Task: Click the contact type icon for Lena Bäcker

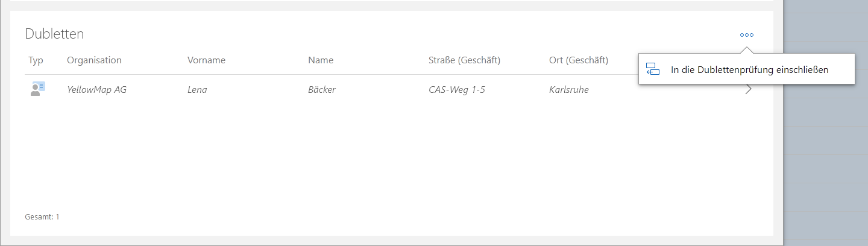Action: (x=37, y=89)
